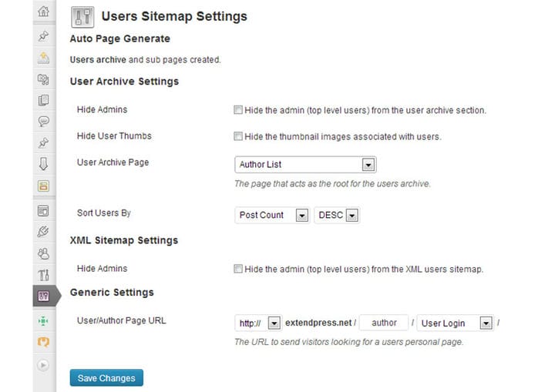The image size is (555, 392).
Task: Click the extendpress.net domain text
Action: 318,323
